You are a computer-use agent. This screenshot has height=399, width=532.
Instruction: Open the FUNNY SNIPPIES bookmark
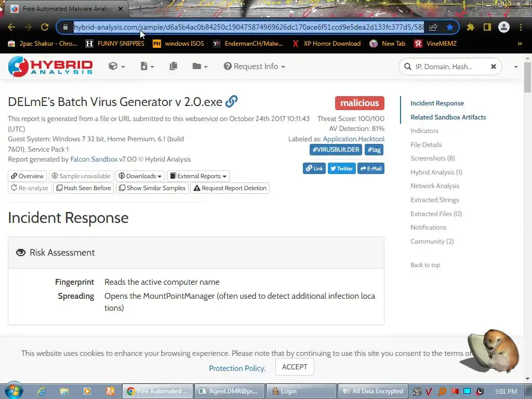click(x=115, y=44)
